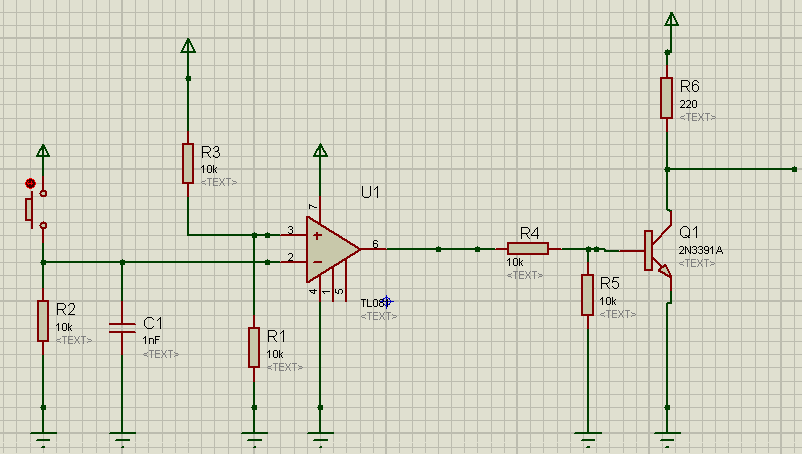This screenshot has width=802, height=454.
Task: Click the 10k value under R3
Action: point(209,169)
